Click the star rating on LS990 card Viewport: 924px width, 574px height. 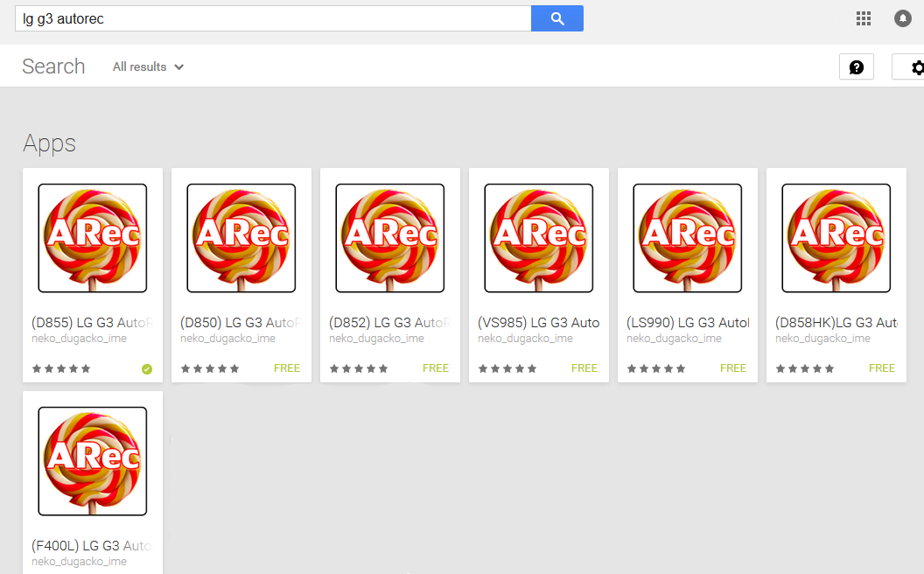click(x=656, y=369)
